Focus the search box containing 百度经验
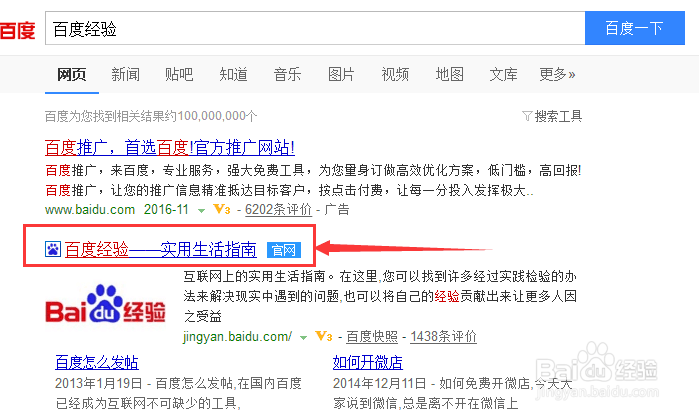Screen dimensions: 699x416 [315, 29]
